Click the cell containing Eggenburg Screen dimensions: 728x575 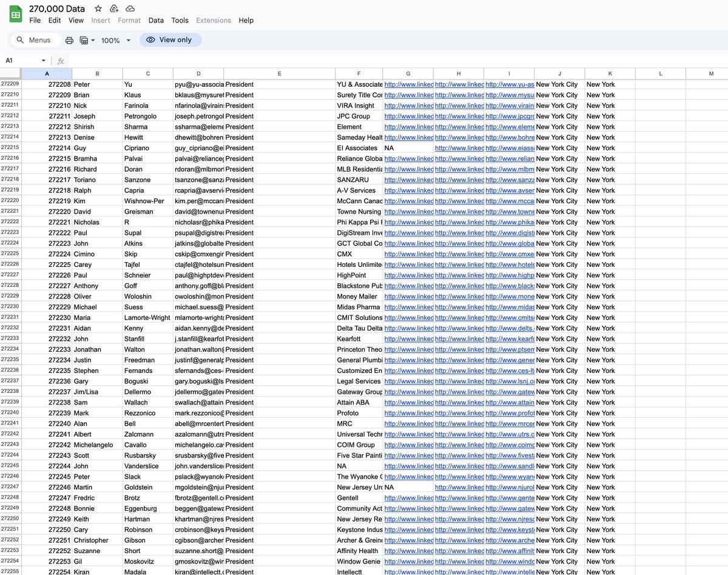pyautogui.click(x=147, y=508)
